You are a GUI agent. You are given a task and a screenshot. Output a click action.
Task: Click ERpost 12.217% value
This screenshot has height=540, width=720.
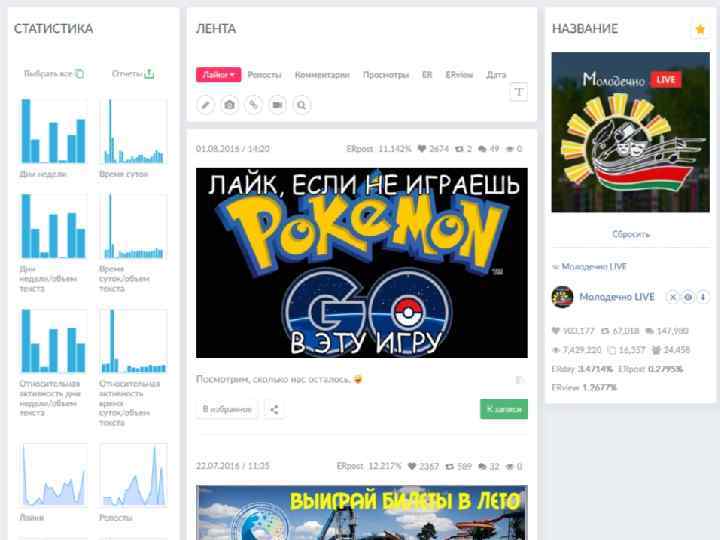click(369, 467)
